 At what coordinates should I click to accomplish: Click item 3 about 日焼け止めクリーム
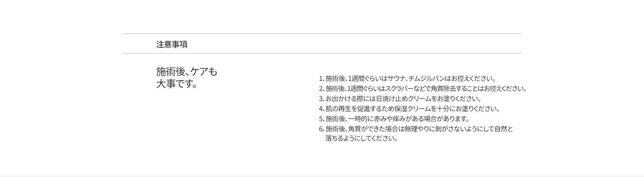403,99
